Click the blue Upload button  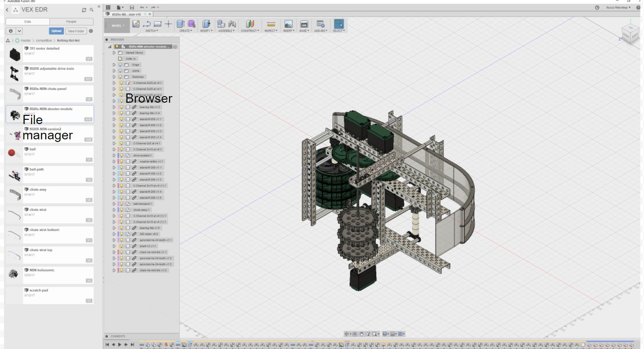click(x=56, y=31)
